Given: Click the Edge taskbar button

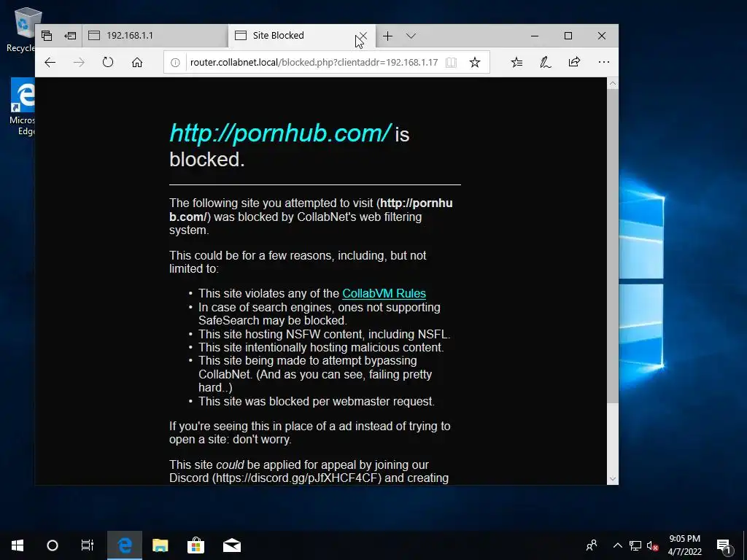Looking at the screenshot, I should tap(124, 545).
